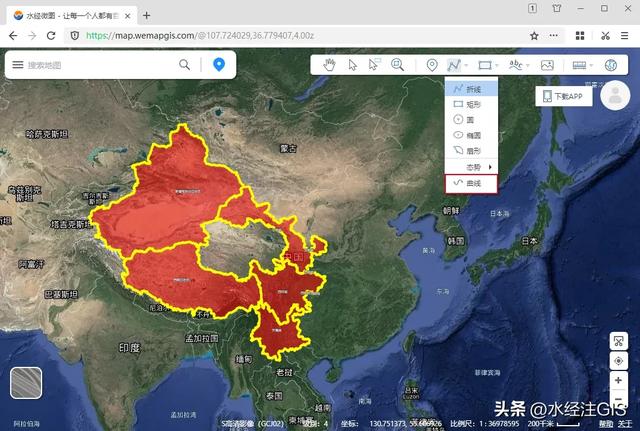Click the shirt skin icon in title bar

557,8
